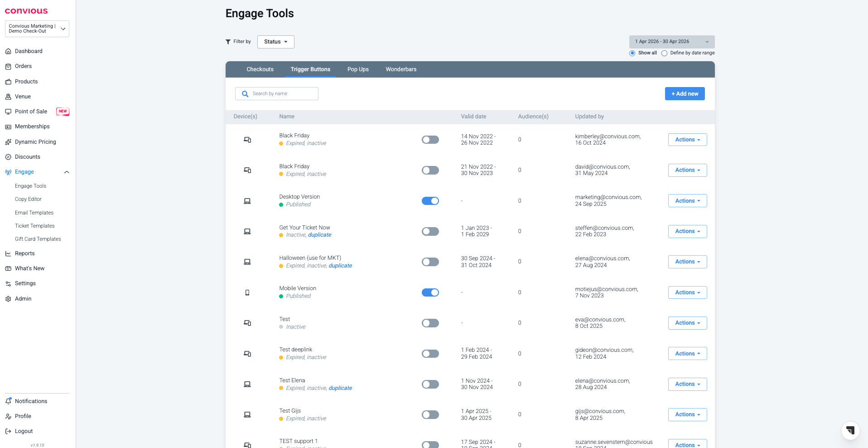Open Actions menu for Test deeplink

(x=687, y=354)
